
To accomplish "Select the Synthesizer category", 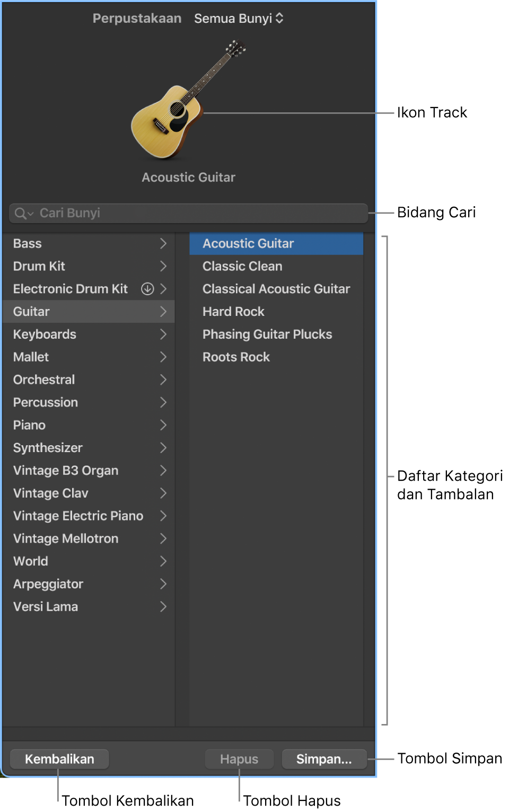I will click(48, 448).
